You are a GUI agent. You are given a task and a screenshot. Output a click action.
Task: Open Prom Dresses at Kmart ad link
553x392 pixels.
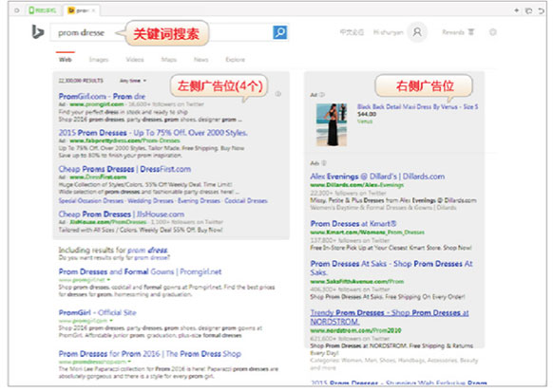353,224
